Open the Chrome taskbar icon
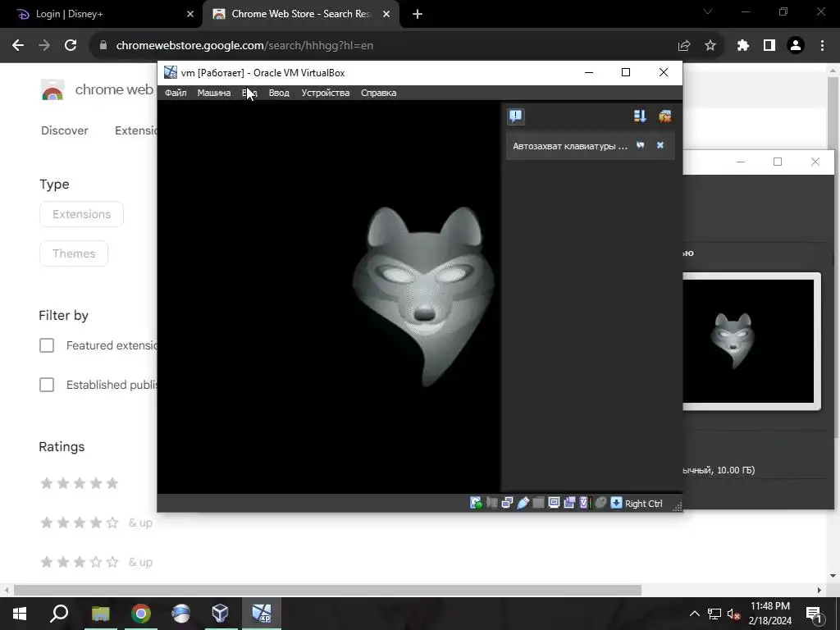 point(141,614)
